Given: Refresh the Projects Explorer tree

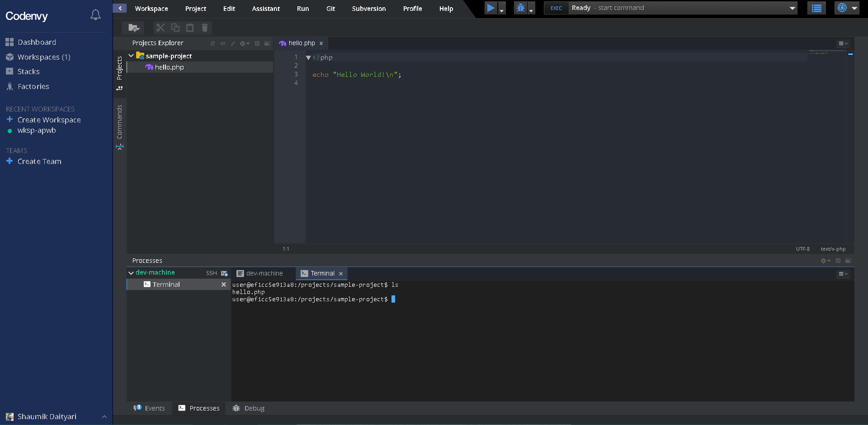Looking at the screenshot, I should click(x=212, y=43).
